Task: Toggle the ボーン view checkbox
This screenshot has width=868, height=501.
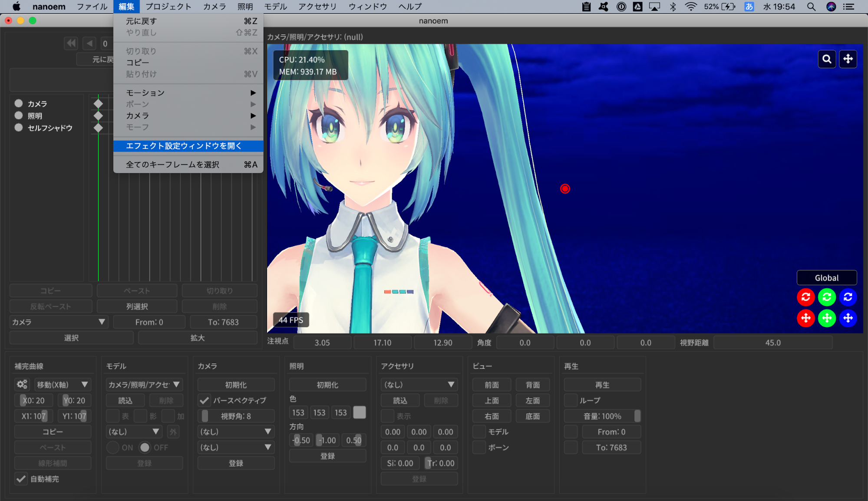Action: [479, 447]
